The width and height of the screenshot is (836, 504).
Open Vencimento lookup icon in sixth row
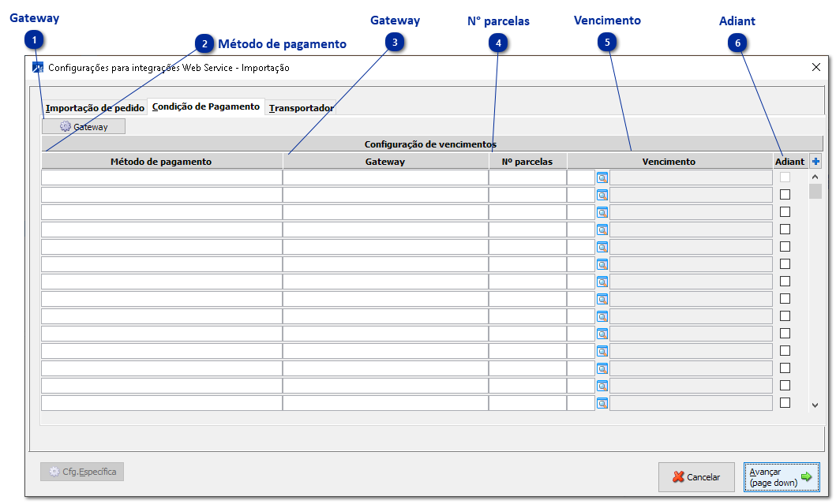pyautogui.click(x=602, y=264)
